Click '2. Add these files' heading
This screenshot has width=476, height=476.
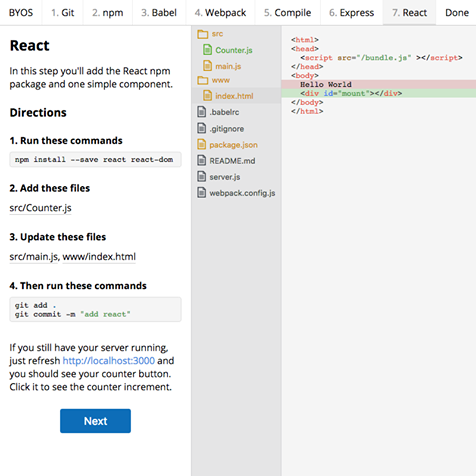(50, 188)
